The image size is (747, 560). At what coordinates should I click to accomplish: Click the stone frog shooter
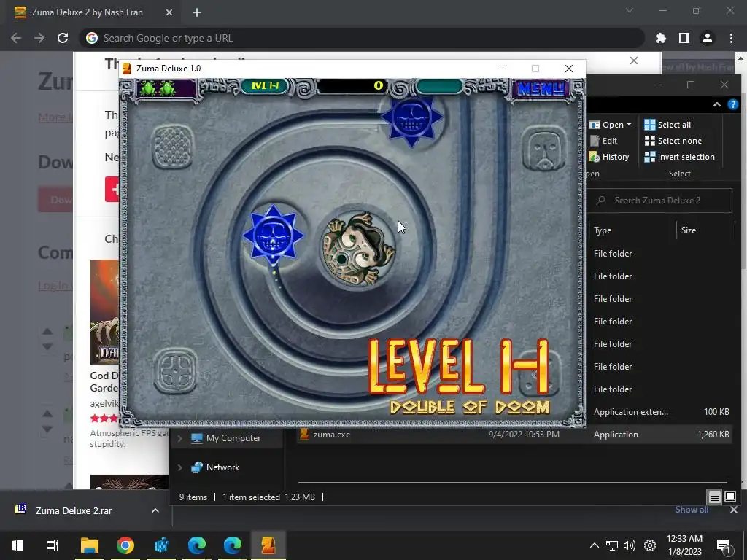pos(357,249)
